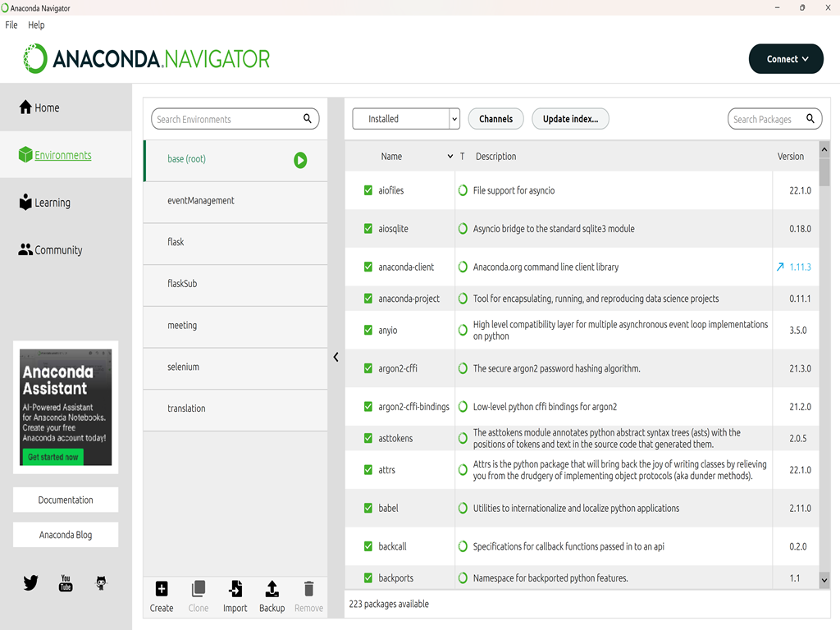Screen dimensions: 840x630
Task: Open the Twitter icon link
Action: [30, 583]
